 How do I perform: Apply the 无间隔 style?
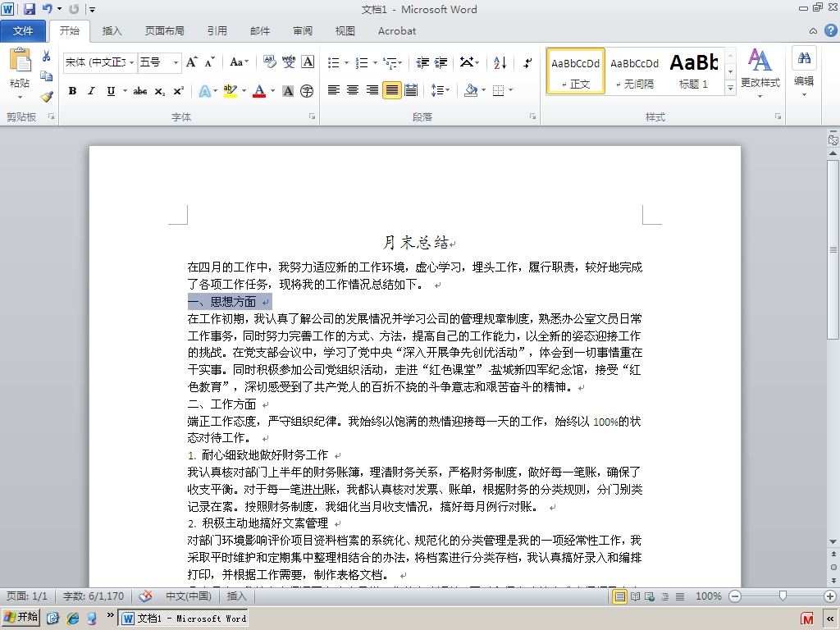click(x=635, y=71)
